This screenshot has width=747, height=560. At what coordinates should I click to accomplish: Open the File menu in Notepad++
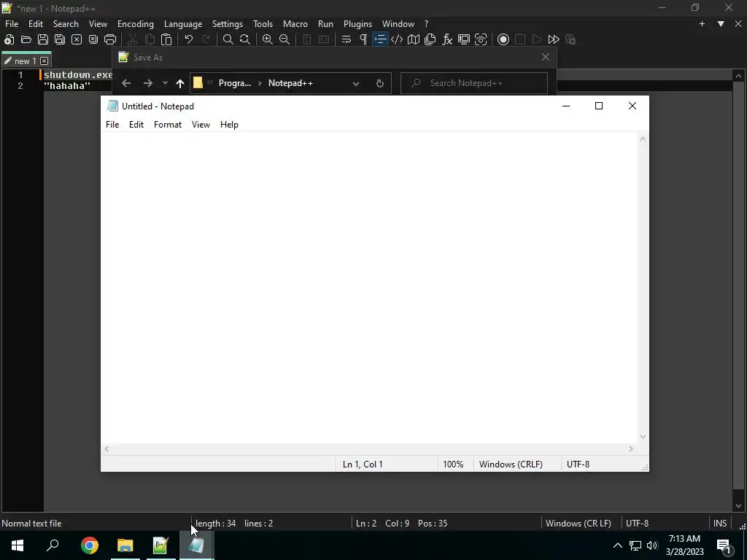point(12,24)
